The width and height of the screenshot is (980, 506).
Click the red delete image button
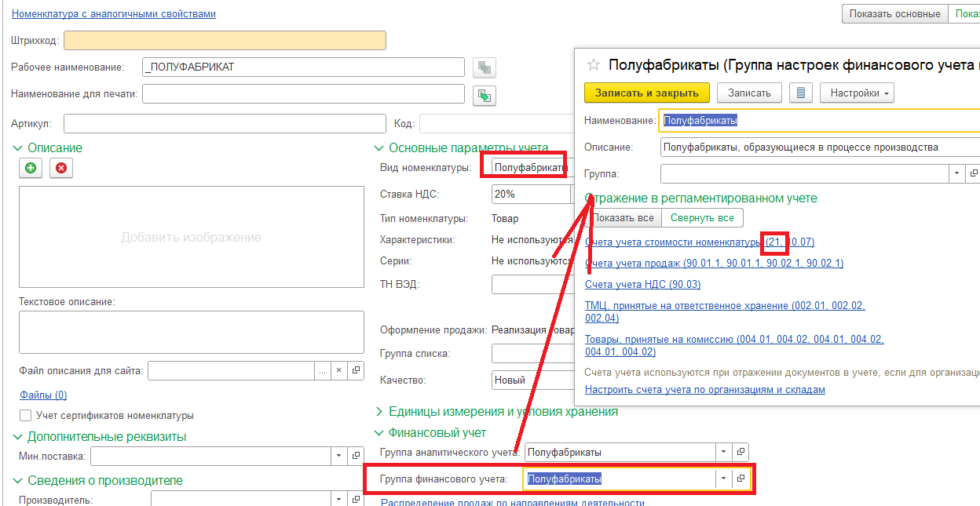coord(61,168)
